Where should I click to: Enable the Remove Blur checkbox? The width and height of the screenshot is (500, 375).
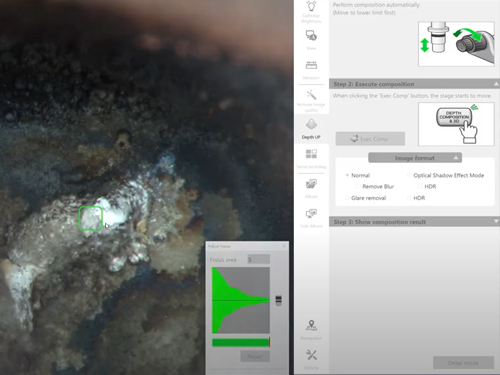click(x=358, y=186)
